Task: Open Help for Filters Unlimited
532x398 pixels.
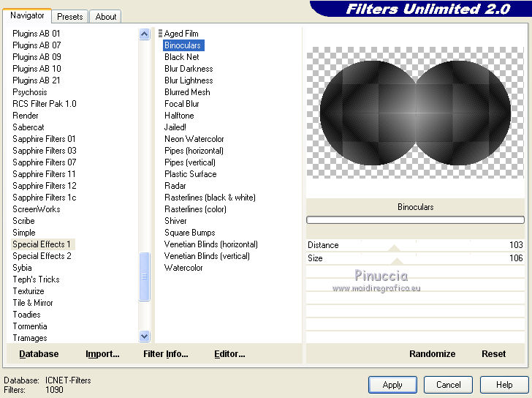Action: pos(504,385)
